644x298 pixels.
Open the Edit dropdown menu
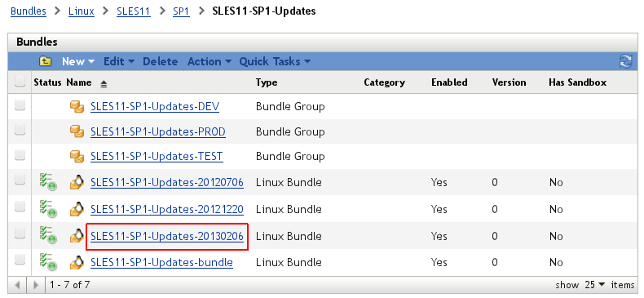[119, 62]
